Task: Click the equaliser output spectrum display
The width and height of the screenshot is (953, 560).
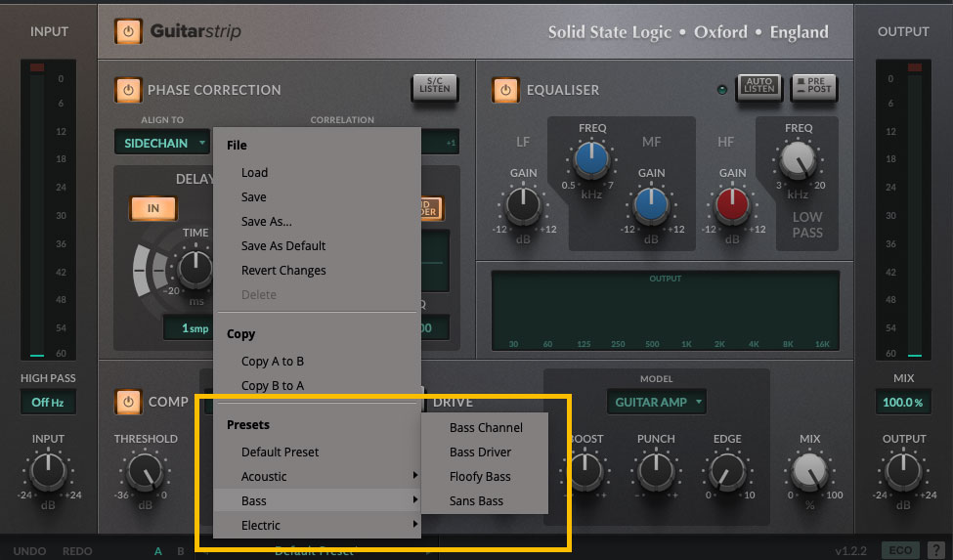Action: [666, 311]
